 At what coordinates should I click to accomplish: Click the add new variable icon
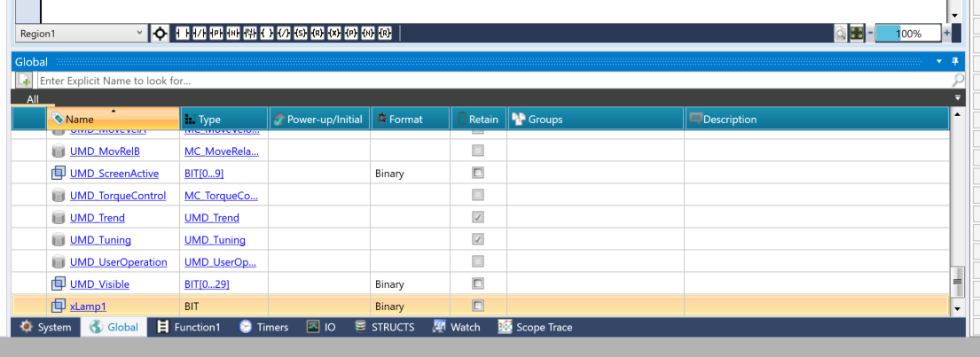pyautogui.click(x=26, y=81)
